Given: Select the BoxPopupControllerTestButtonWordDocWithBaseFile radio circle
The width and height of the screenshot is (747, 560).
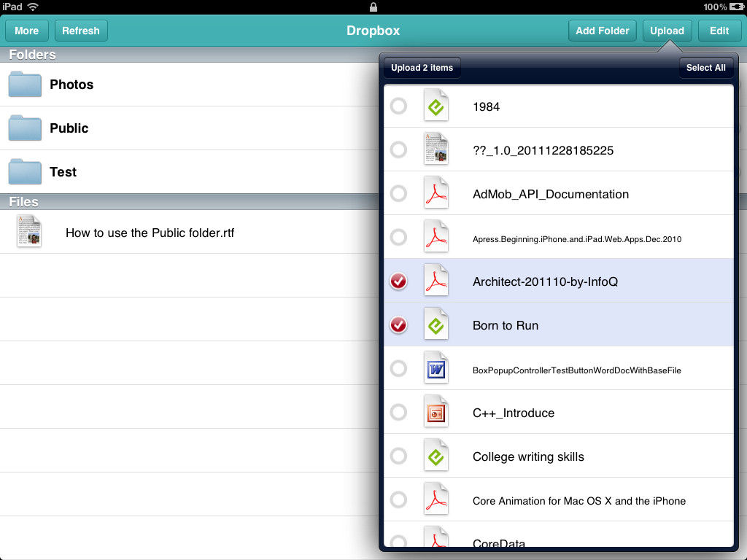Looking at the screenshot, I should tap(398, 368).
